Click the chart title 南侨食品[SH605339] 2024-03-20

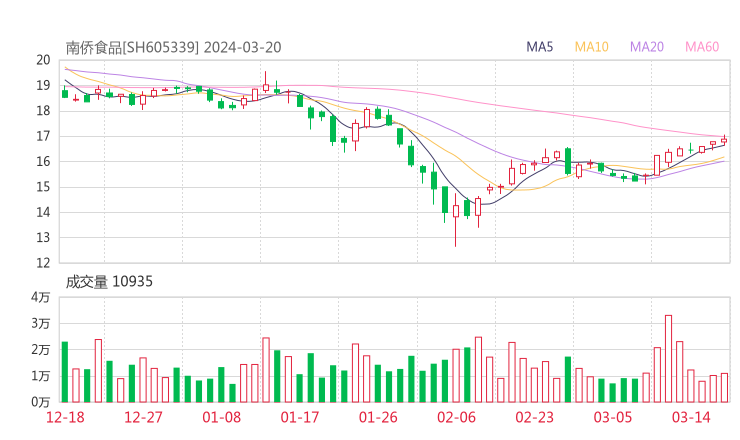(173, 48)
